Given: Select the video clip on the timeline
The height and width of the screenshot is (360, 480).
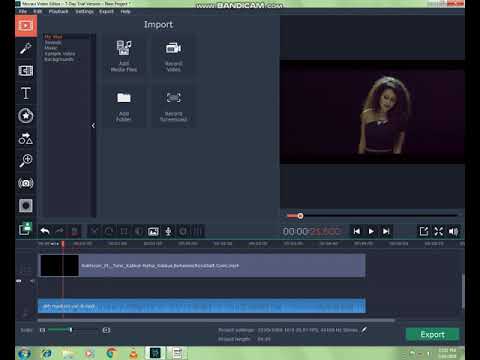Looking at the screenshot, I should 203,266.
